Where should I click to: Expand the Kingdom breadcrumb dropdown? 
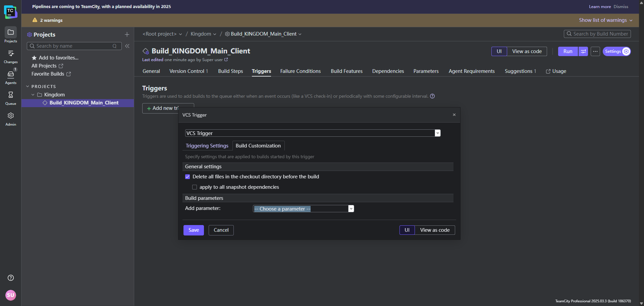coord(215,34)
